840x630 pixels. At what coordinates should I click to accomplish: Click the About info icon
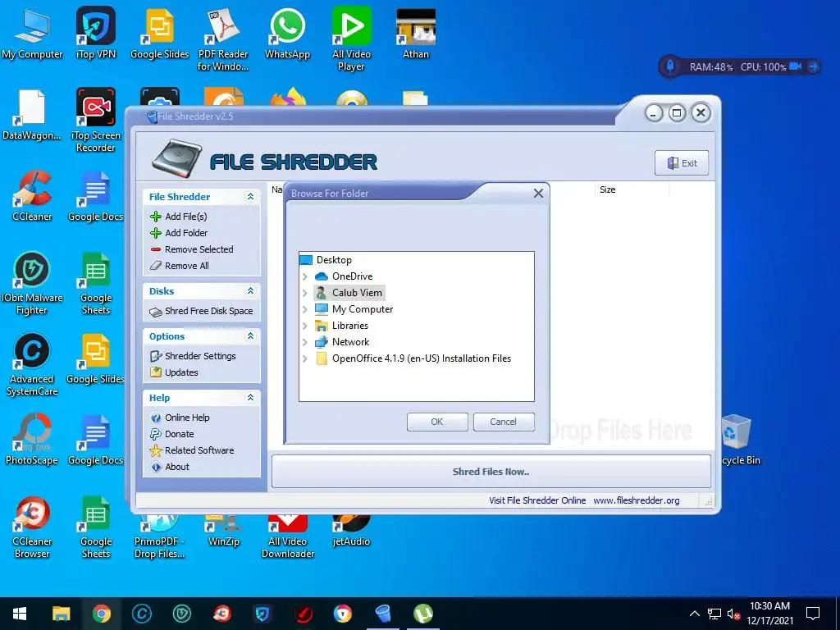point(156,467)
